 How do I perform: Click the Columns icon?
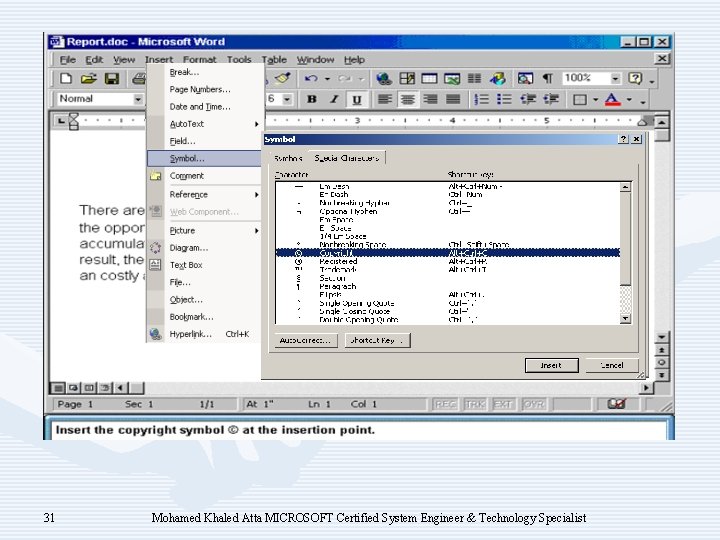click(474, 79)
